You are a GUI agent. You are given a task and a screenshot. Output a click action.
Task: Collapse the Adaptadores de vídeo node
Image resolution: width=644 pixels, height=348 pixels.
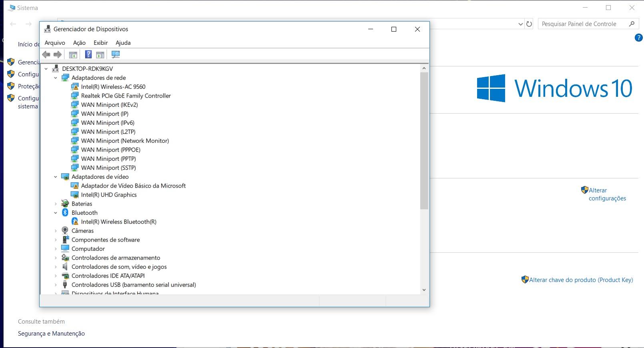coord(56,177)
